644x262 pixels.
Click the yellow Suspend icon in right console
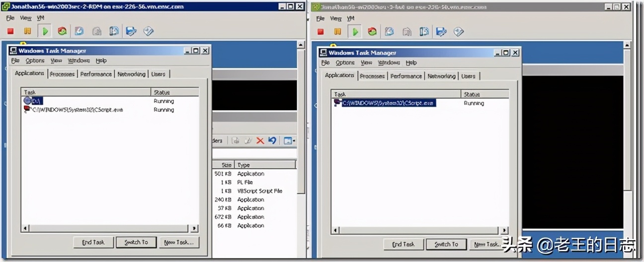click(x=337, y=32)
